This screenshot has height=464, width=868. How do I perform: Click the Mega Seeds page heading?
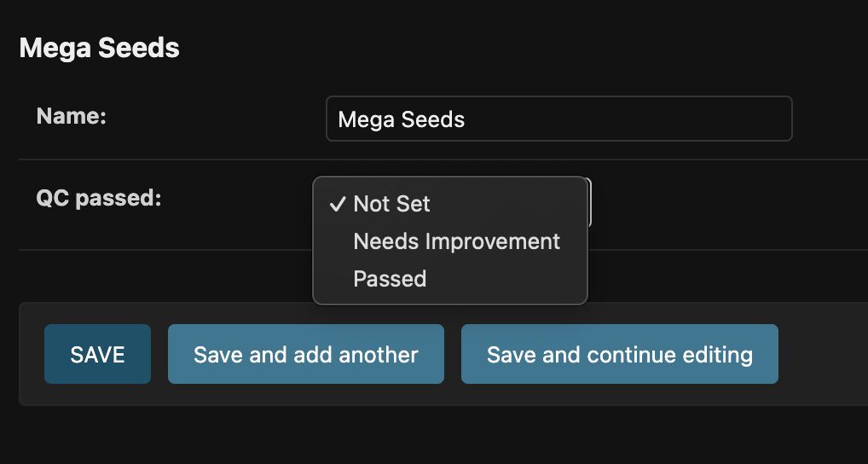click(99, 48)
